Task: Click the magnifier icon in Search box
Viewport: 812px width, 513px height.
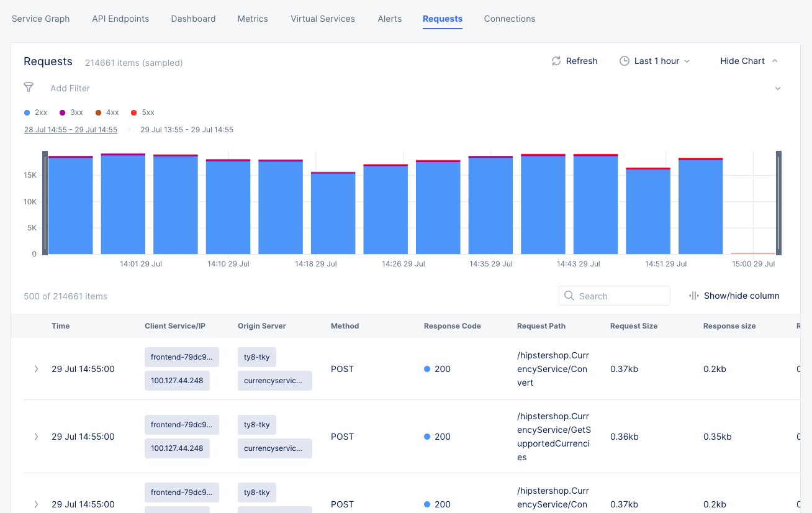Action: (569, 296)
